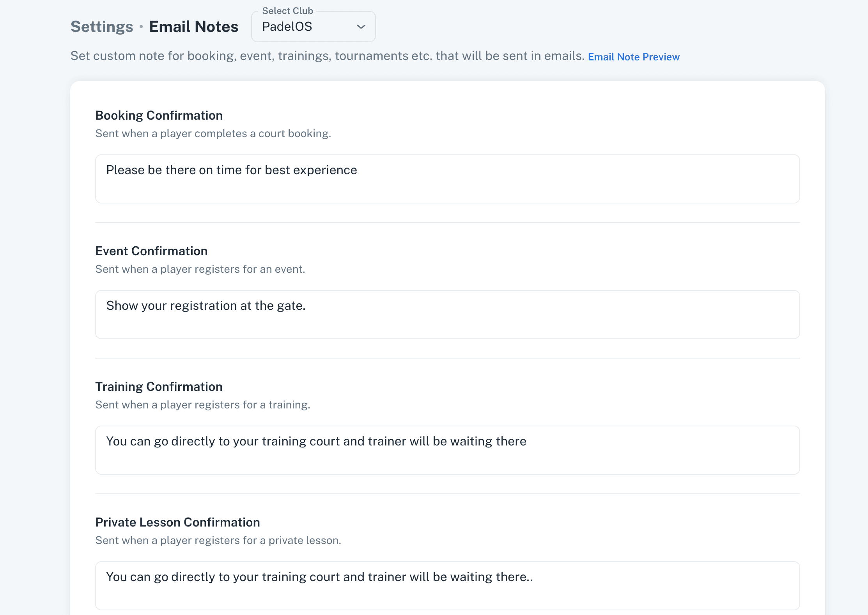Click the Booking Confirmation heading

point(159,115)
